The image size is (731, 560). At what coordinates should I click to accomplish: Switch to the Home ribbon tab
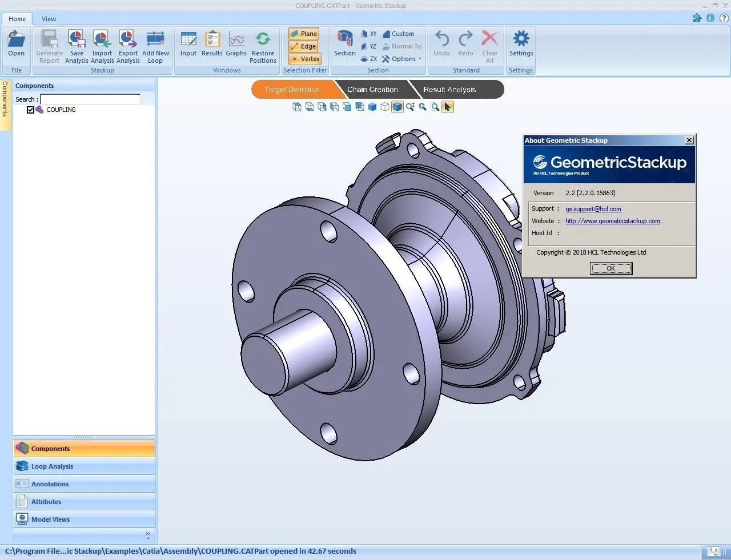tap(17, 19)
